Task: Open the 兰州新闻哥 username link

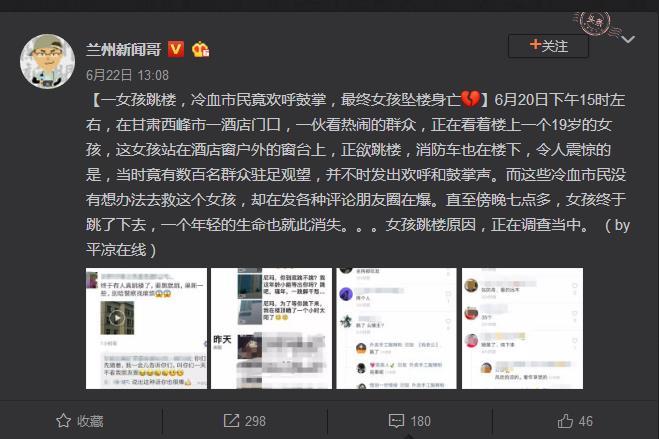Action: (x=124, y=50)
